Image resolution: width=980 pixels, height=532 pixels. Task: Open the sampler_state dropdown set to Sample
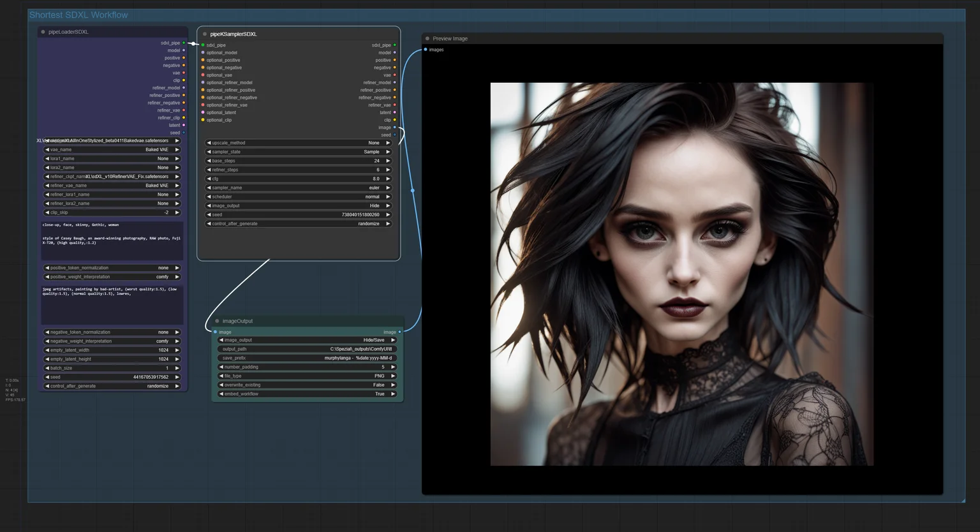pos(298,152)
